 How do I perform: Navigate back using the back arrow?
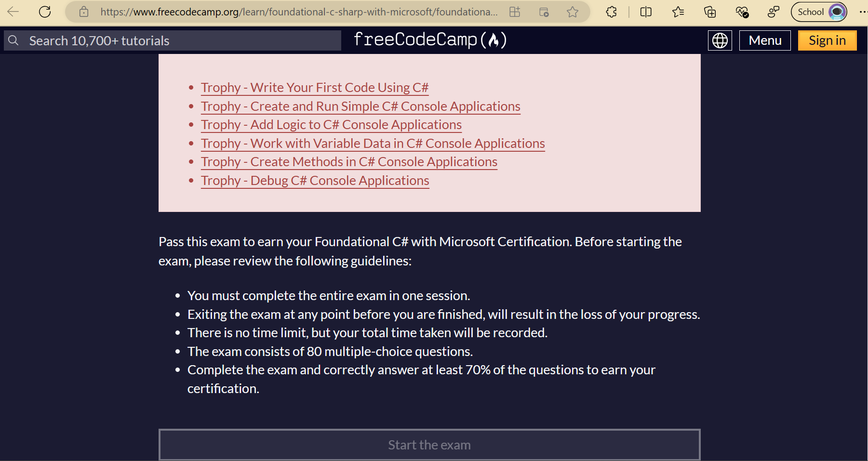(13, 12)
